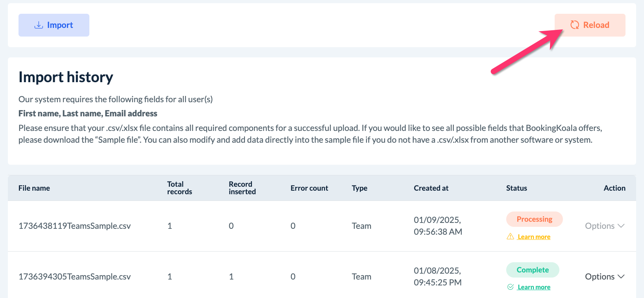This screenshot has width=644, height=298.
Task: Click the Reload circular arrows icon
Action: (575, 25)
